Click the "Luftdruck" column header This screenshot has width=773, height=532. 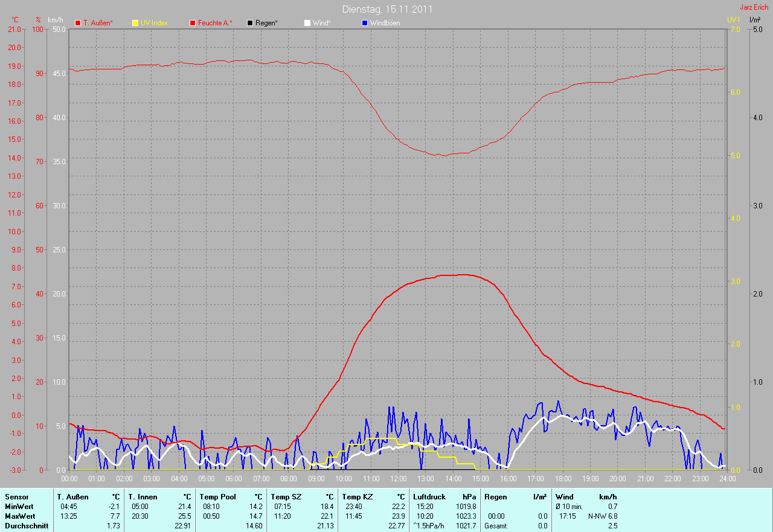coord(429,497)
